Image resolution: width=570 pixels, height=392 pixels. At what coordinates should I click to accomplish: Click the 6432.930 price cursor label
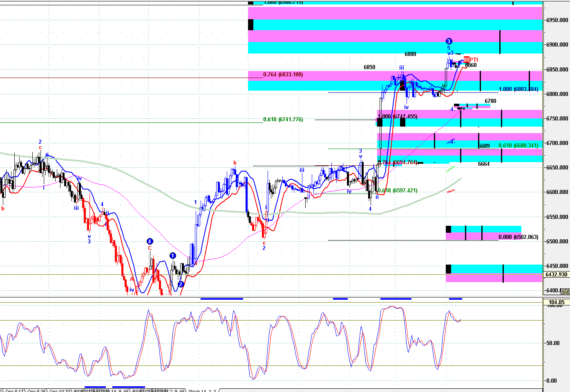557,274
